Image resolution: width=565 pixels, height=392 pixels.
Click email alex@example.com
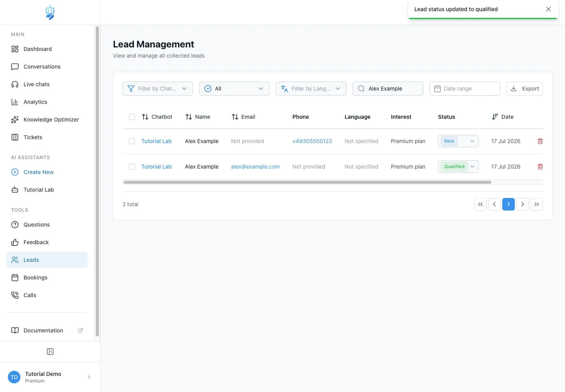coord(255,167)
